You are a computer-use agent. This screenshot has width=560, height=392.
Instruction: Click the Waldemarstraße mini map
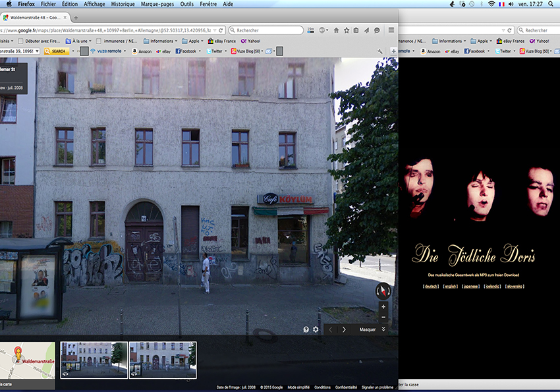tap(28, 361)
